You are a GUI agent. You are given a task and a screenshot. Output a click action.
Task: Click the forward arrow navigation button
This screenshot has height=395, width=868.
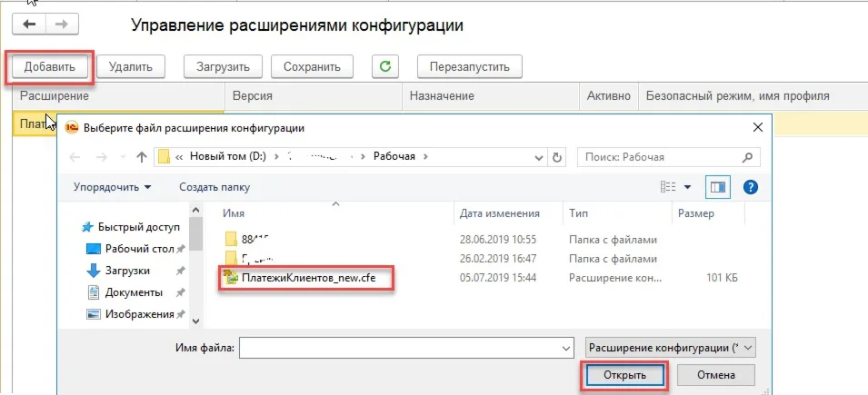(x=62, y=25)
